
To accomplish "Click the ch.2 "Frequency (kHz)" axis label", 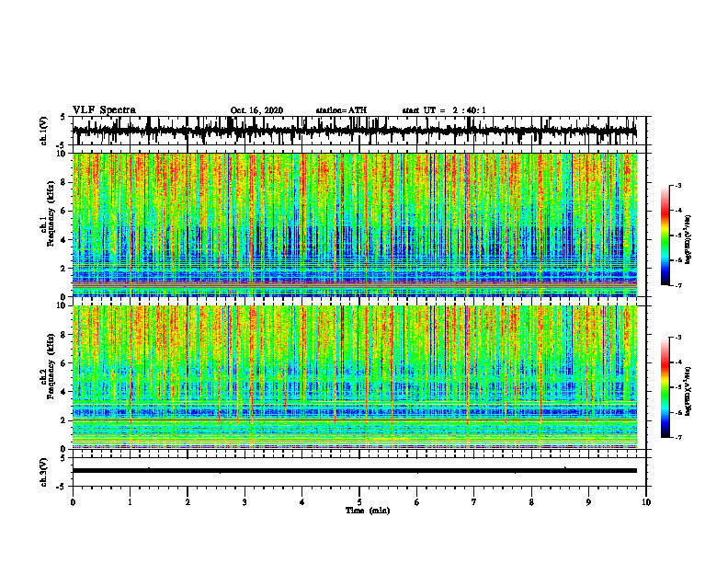I will (x=51, y=366).
